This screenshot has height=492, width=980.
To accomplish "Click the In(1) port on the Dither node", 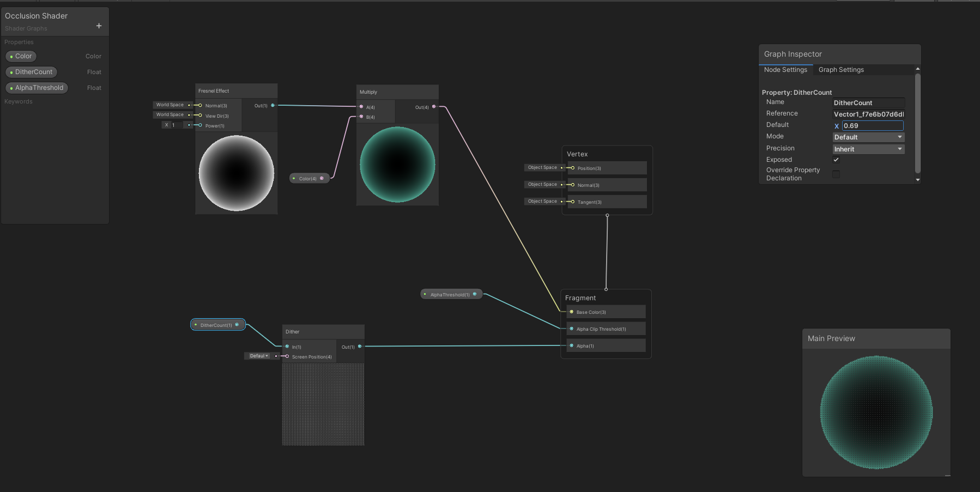I will [x=287, y=347].
